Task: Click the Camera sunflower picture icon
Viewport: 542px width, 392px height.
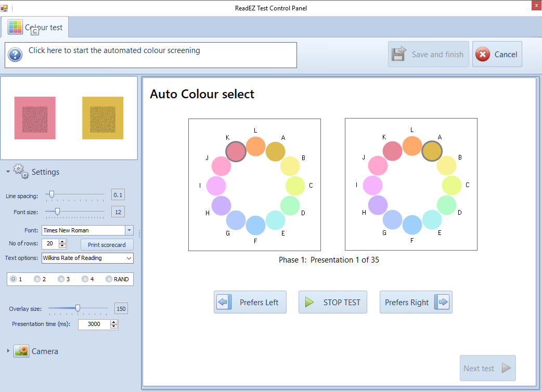Action: tap(21, 351)
